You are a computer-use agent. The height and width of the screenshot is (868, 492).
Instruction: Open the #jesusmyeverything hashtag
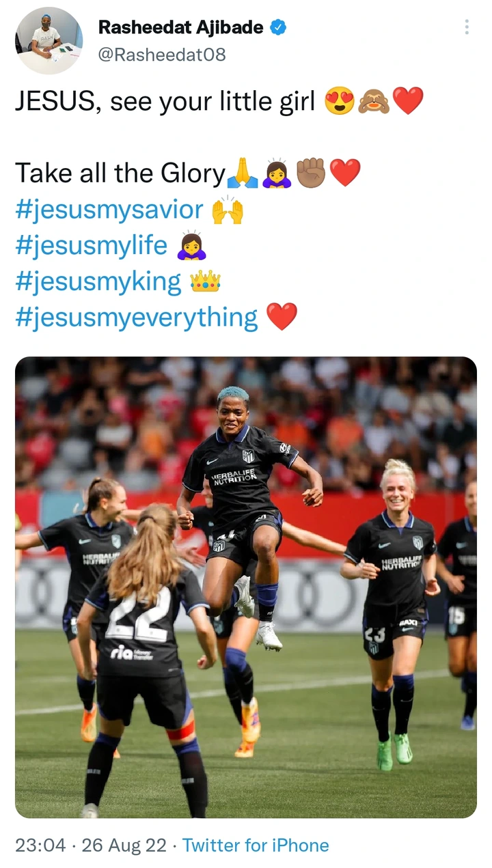(x=137, y=317)
